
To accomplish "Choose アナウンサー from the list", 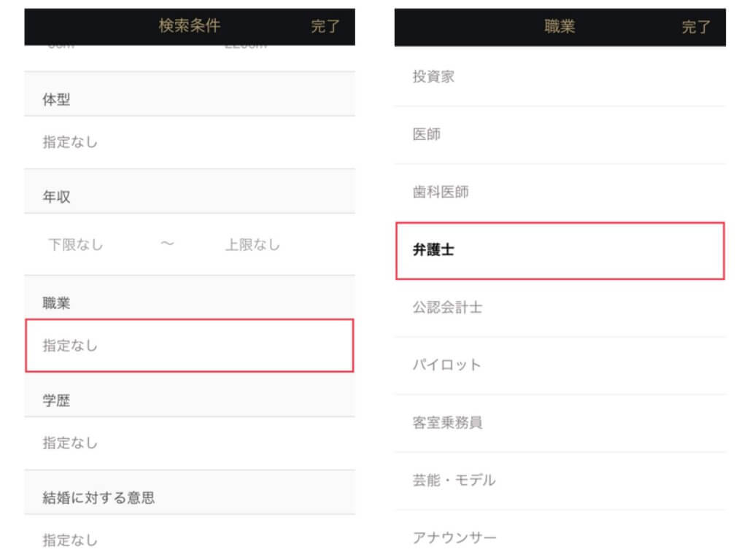I will 560,538.
